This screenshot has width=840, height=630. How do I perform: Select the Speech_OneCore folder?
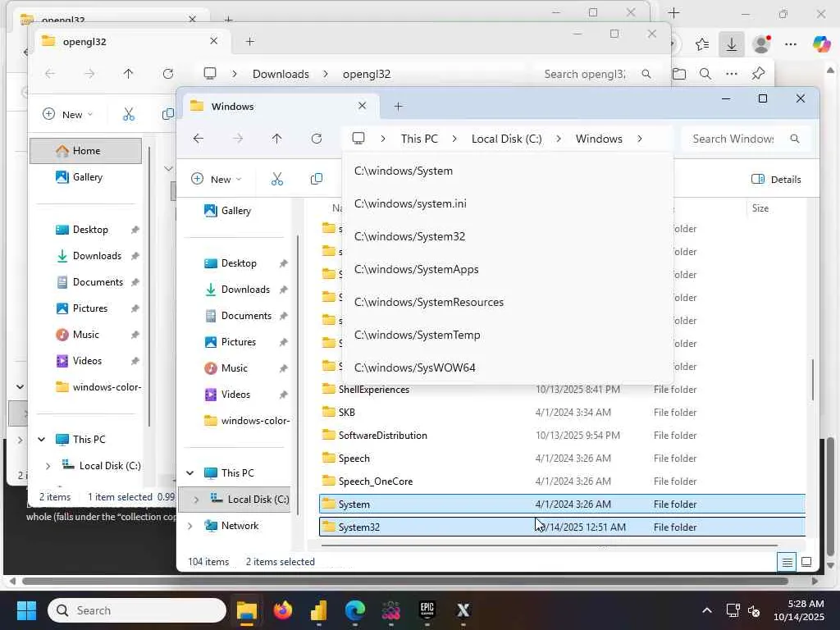point(562,481)
